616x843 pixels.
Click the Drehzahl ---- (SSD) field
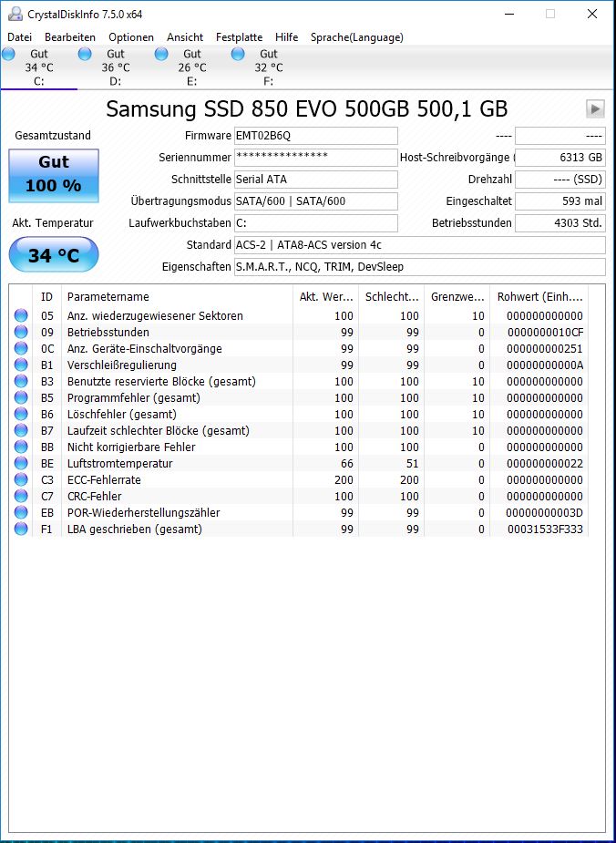(x=560, y=179)
